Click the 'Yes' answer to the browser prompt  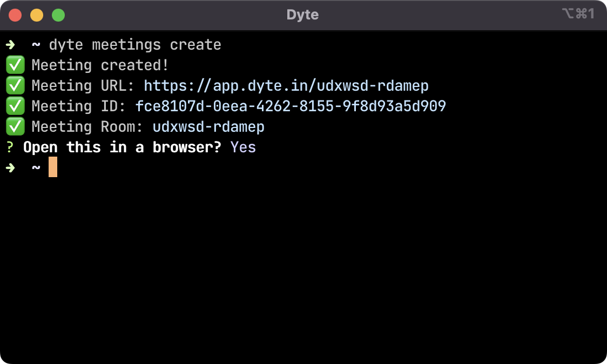[x=242, y=147]
